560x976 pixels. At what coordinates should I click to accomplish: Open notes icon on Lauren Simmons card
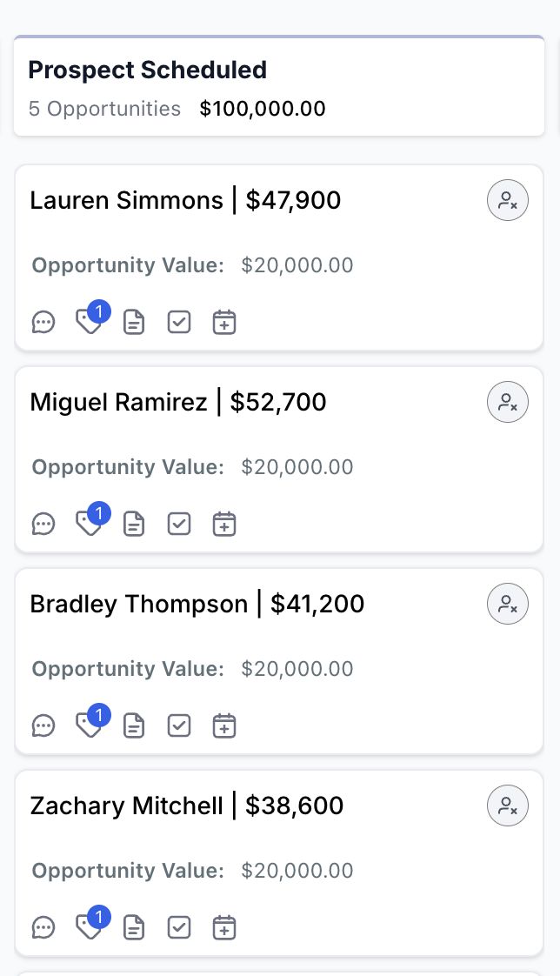pyautogui.click(x=134, y=323)
